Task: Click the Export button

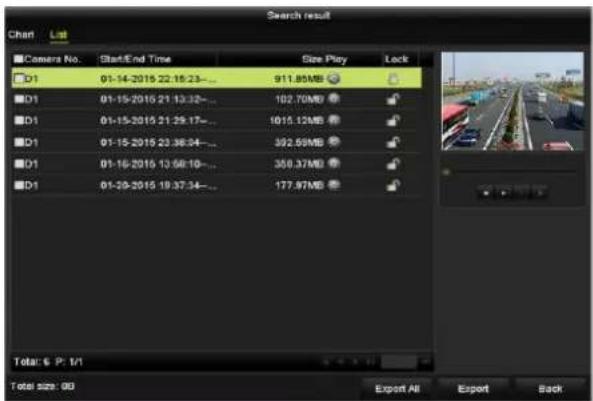Action: pos(473,389)
